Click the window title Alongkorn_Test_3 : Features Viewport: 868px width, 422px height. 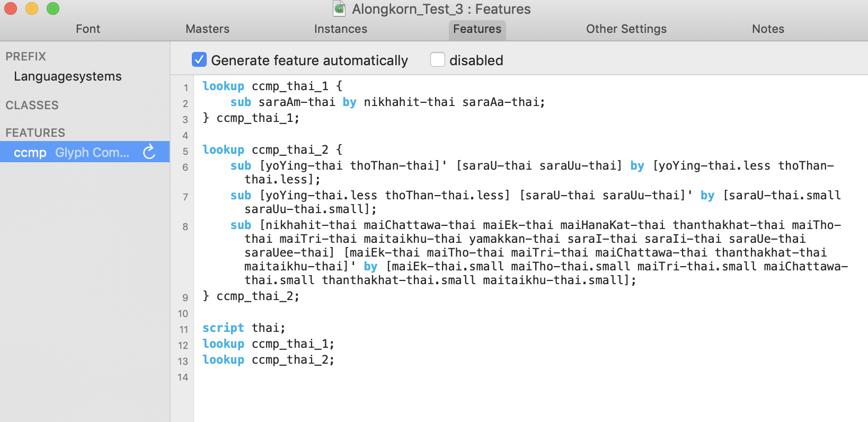(441, 9)
